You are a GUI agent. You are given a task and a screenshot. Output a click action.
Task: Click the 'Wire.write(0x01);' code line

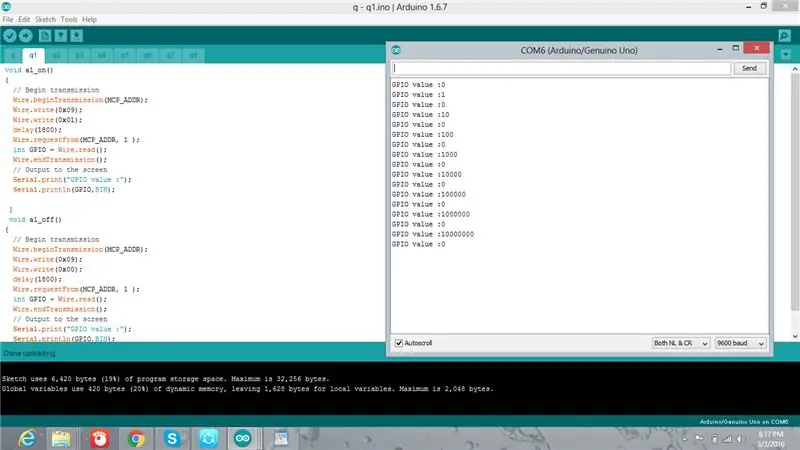coord(47,120)
